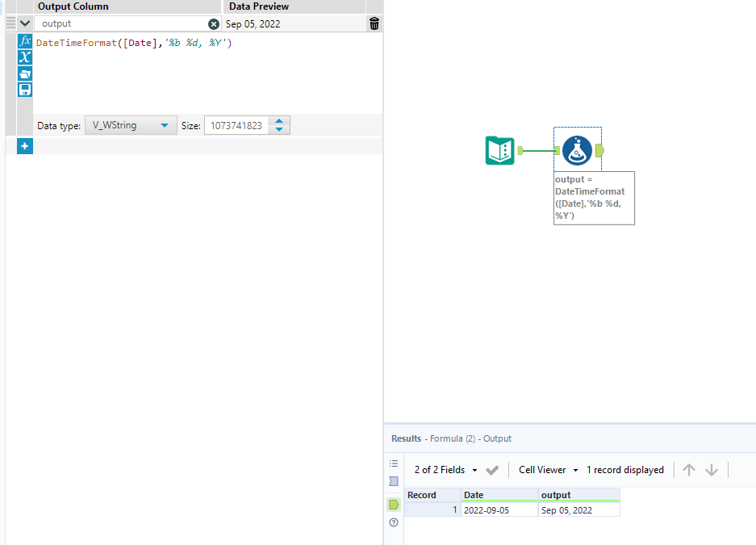Open Results pane help via the question mark
Screen dimensions: 756x545
click(393, 522)
